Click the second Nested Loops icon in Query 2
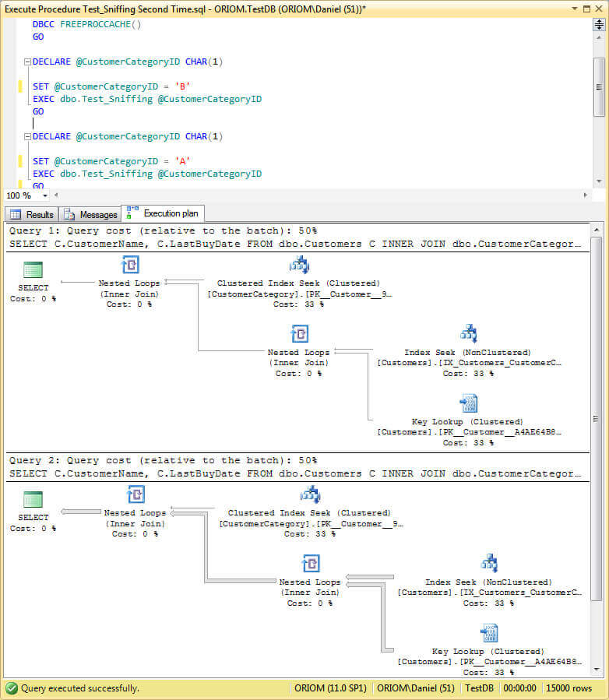Screen dimensions: 609x700 311,564
